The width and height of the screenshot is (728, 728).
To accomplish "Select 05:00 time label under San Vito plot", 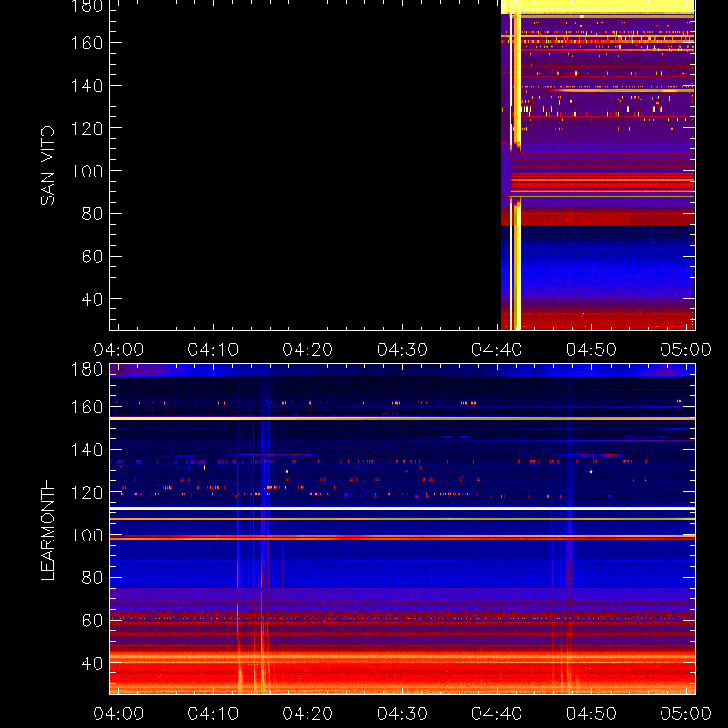I will [686, 349].
